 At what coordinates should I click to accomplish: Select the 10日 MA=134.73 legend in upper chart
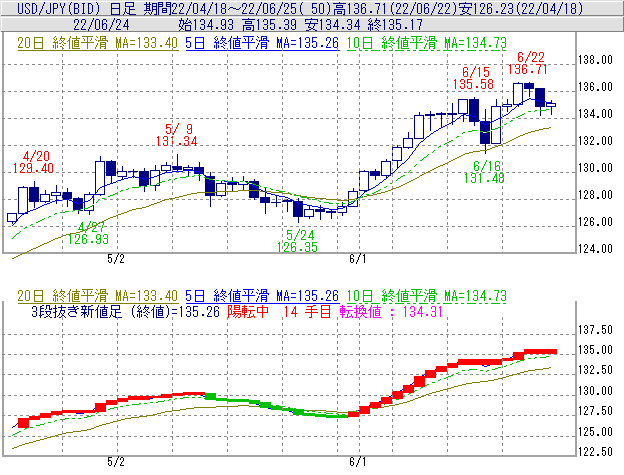tap(427, 43)
